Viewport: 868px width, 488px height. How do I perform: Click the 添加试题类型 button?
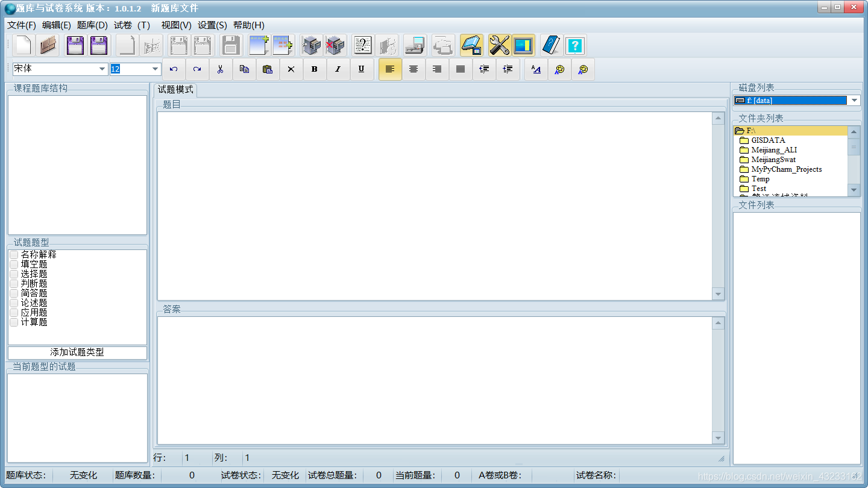[77, 352]
